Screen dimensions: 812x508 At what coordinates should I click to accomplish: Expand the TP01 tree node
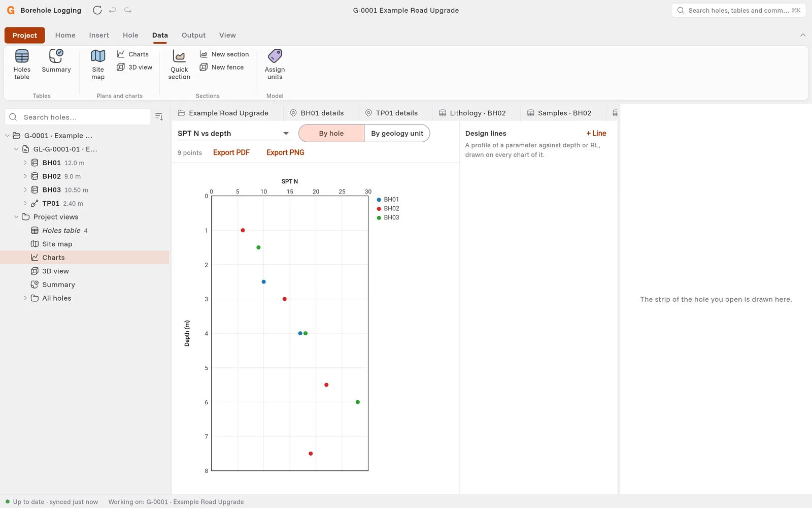[25, 203]
